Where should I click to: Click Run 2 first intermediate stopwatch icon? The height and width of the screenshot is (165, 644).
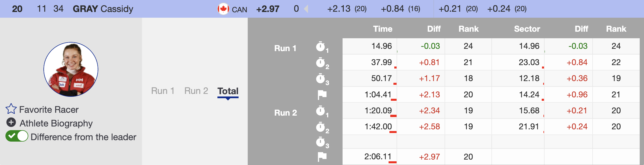[x=321, y=111]
